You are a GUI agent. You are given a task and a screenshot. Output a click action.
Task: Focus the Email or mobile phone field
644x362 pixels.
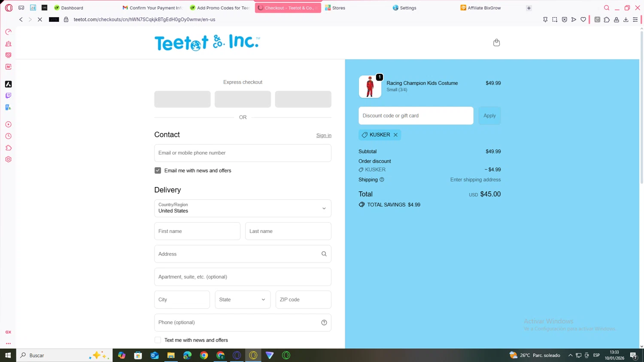[243, 153]
